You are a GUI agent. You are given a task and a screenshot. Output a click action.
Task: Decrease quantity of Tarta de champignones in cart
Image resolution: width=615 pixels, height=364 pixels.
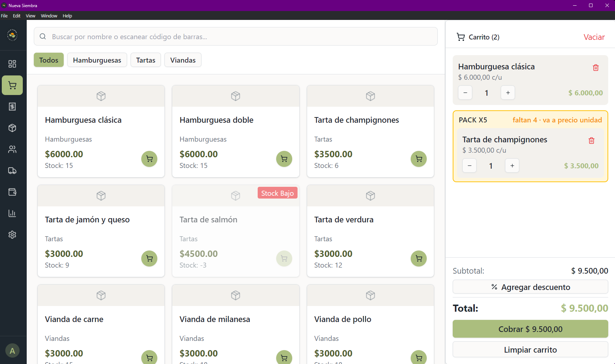pyautogui.click(x=469, y=166)
